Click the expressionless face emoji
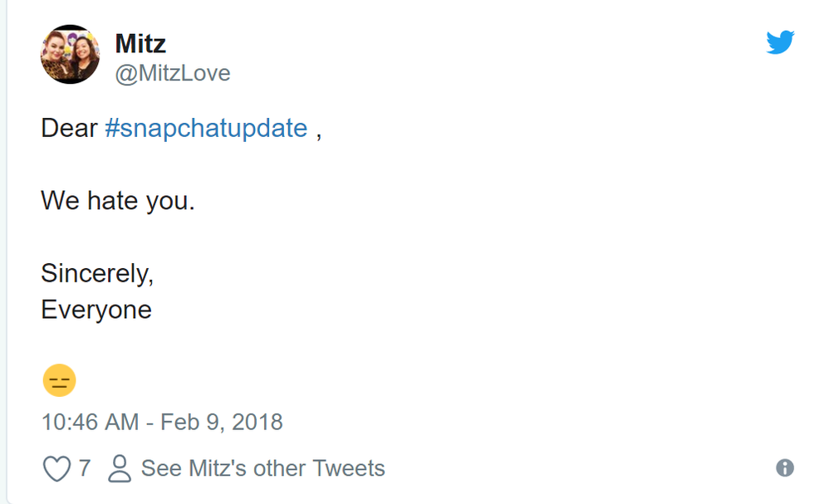The image size is (814, 504). tap(59, 380)
